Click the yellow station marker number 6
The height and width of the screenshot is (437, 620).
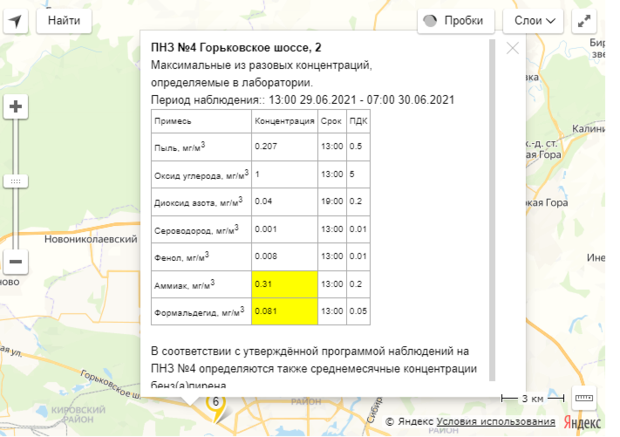(x=214, y=402)
